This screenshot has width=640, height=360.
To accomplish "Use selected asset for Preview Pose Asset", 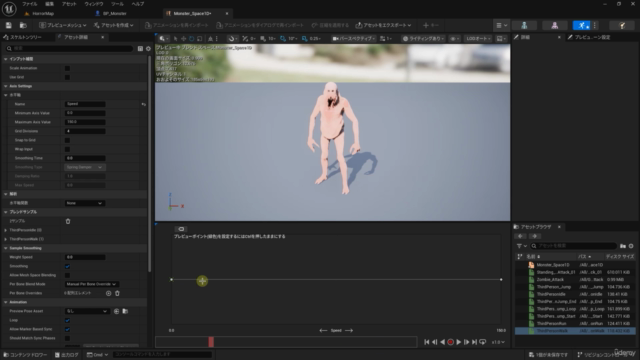I will click(x=116, y=311).
